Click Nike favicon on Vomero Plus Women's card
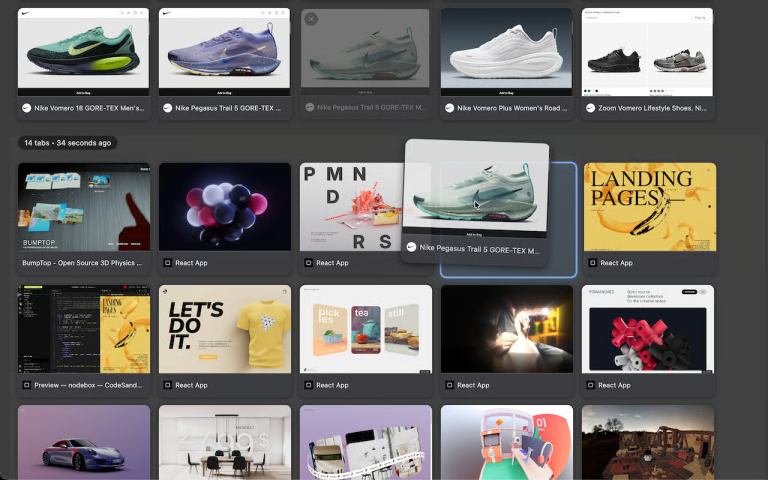 click(450, 108)
